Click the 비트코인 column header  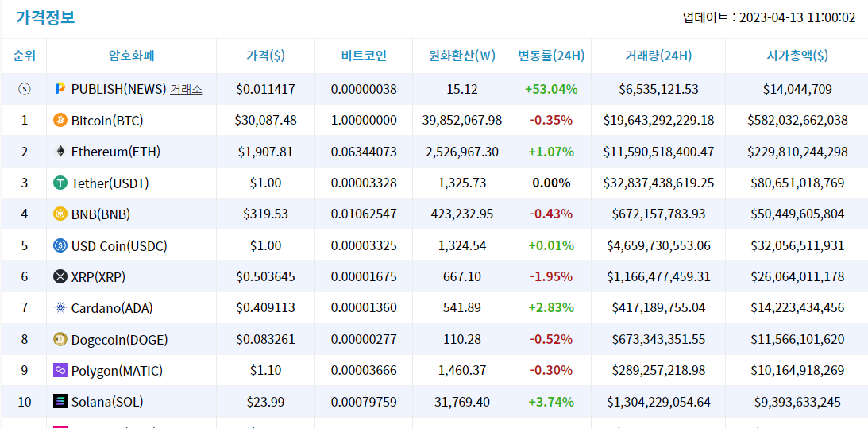point(364,56)
